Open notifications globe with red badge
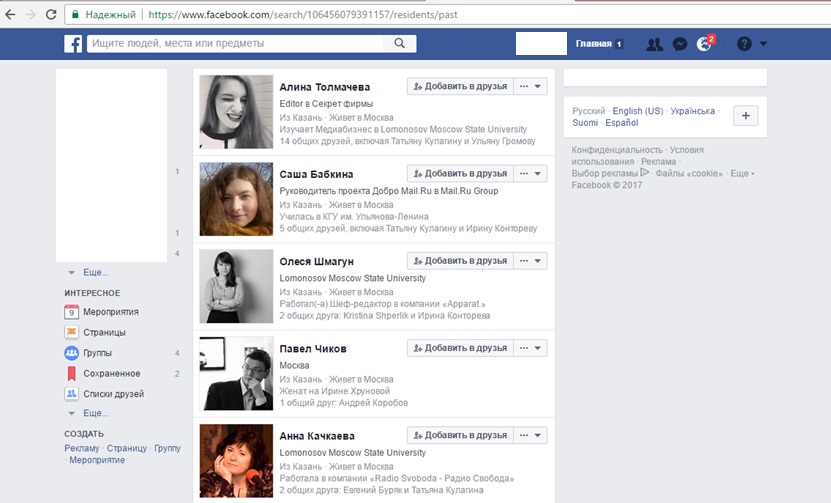Image resolution: width=831 pixels, height=503 pixels. (704, 44)
